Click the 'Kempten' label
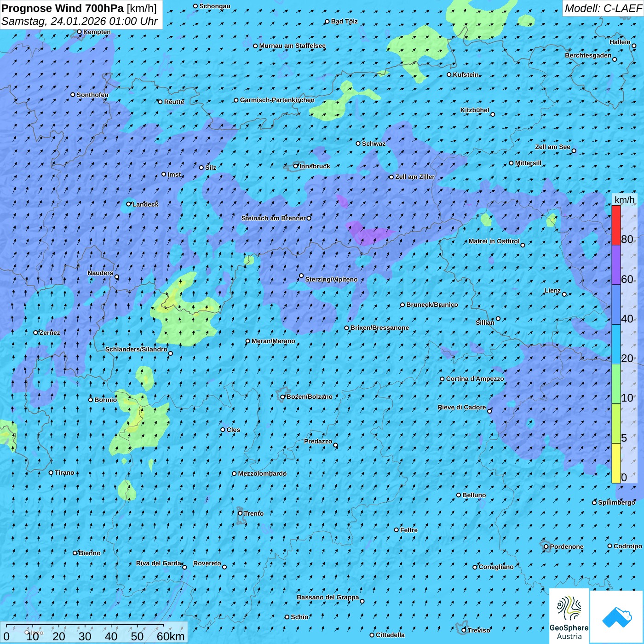This screenshot has height=644, width=644. click(x=97, y=32)
